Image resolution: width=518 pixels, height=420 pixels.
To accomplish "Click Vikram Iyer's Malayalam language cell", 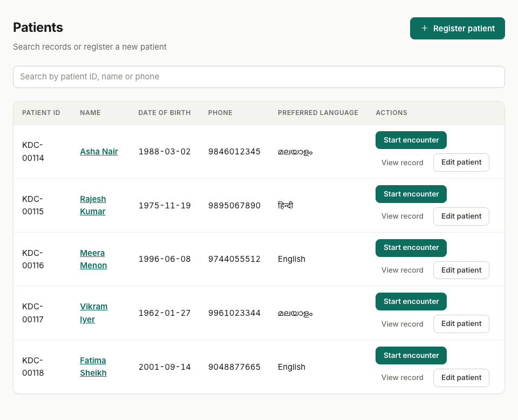I will coord(295,313).
